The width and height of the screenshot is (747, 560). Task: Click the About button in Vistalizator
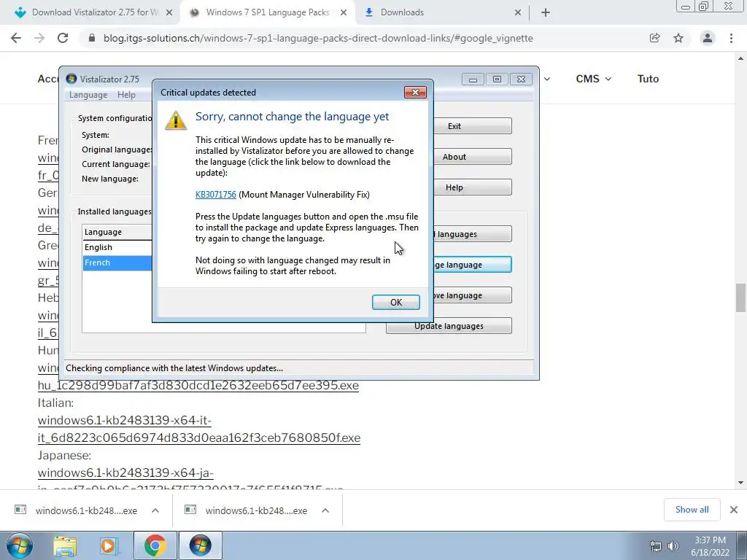coord(454,157)
